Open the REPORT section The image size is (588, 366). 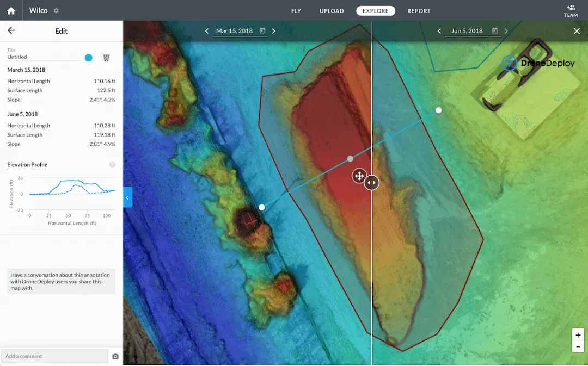419,10
